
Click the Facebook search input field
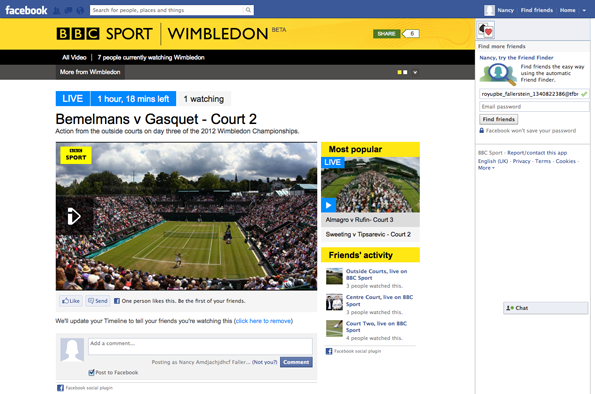click(x=167, y=10)
